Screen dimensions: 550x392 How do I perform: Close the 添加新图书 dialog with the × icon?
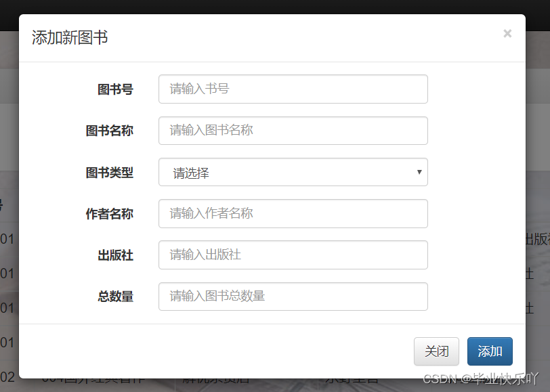507,34
